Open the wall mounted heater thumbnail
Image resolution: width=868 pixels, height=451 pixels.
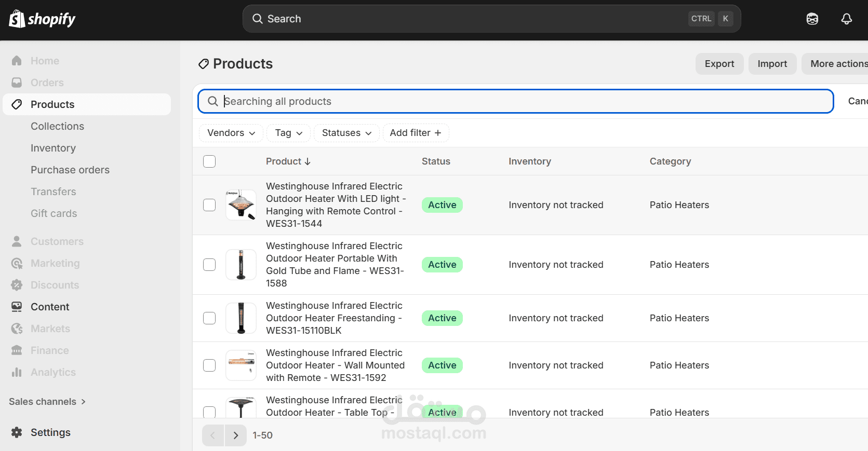241,365
